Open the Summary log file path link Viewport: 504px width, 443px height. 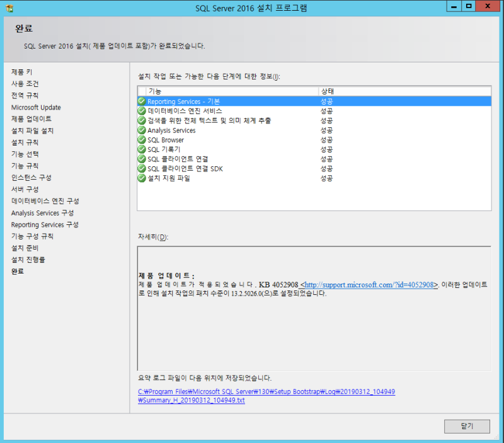(x=266, y=396)
